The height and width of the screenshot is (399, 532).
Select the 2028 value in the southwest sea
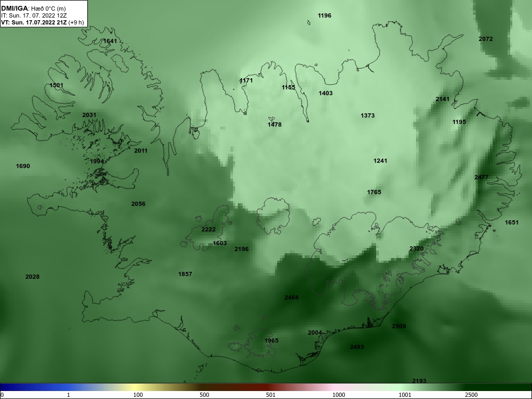tap(32, 277)
